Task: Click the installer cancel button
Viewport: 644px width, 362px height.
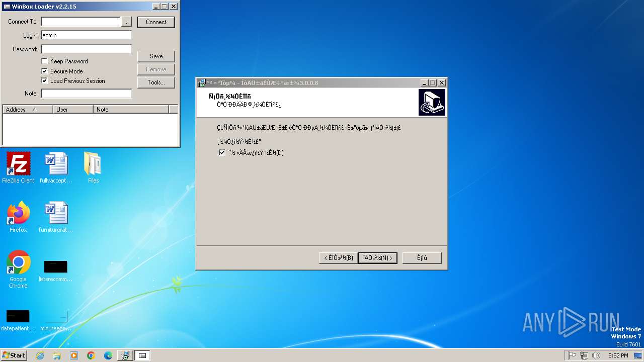Action: tap(422, 258)
